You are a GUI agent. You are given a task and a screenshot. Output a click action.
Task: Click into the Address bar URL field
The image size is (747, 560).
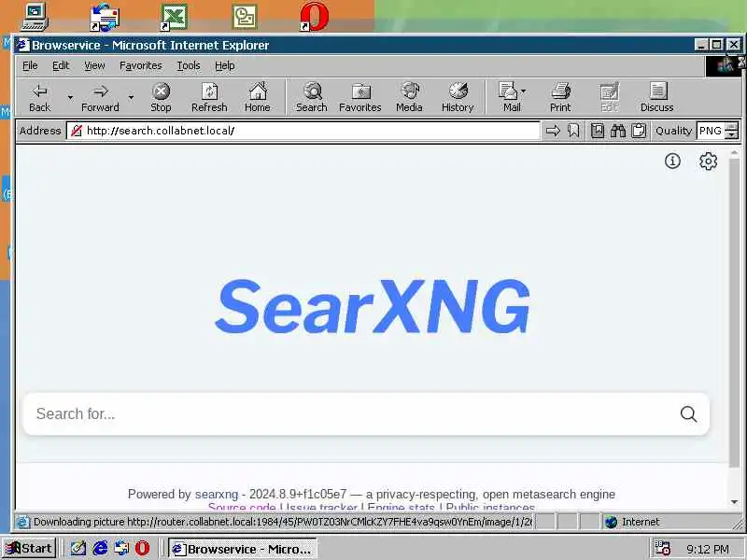click(x=303, y=131)
